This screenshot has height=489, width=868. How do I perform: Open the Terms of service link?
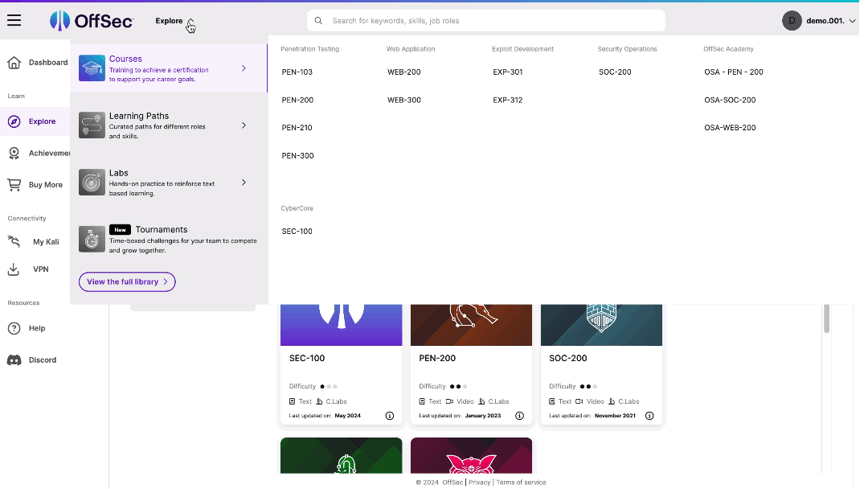tap(521, 482)
